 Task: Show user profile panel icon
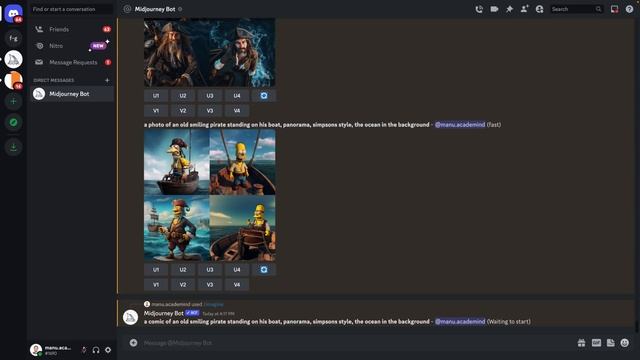(540, 9)
